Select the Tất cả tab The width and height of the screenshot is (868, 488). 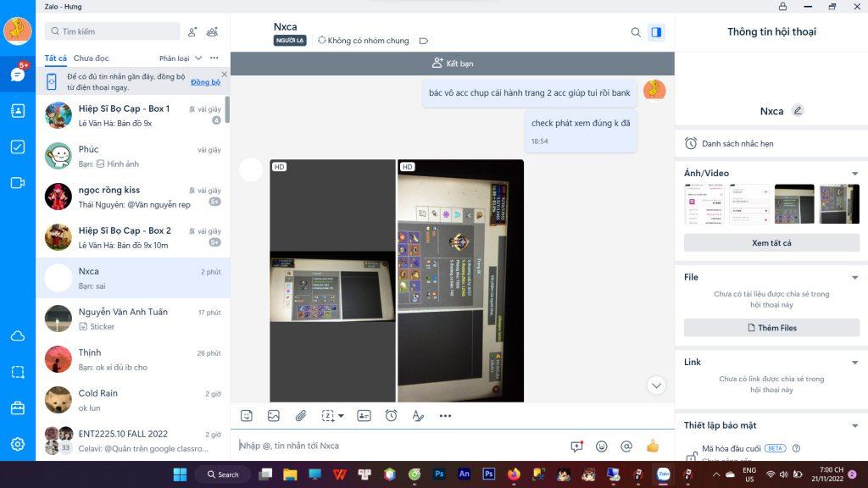click(55, 58)
